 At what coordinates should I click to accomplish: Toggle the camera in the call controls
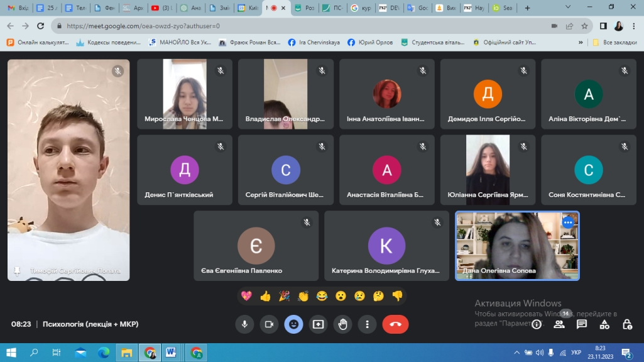click(269, 324)
